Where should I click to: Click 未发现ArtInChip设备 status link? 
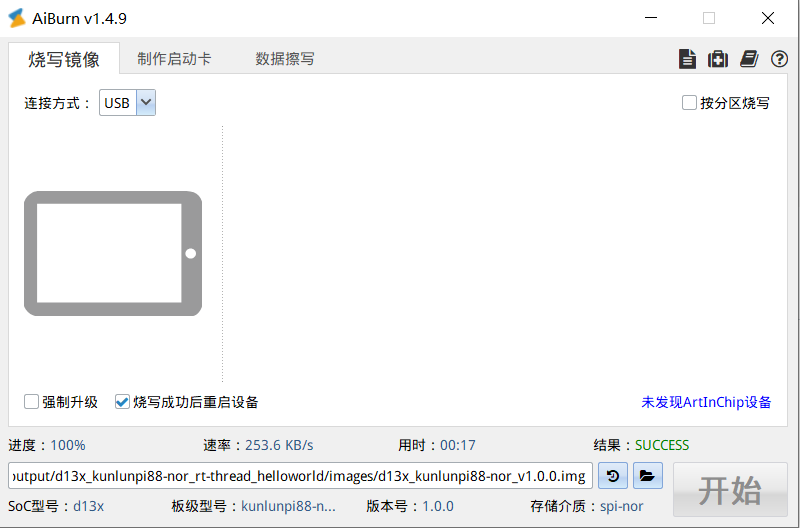[706, 402]
